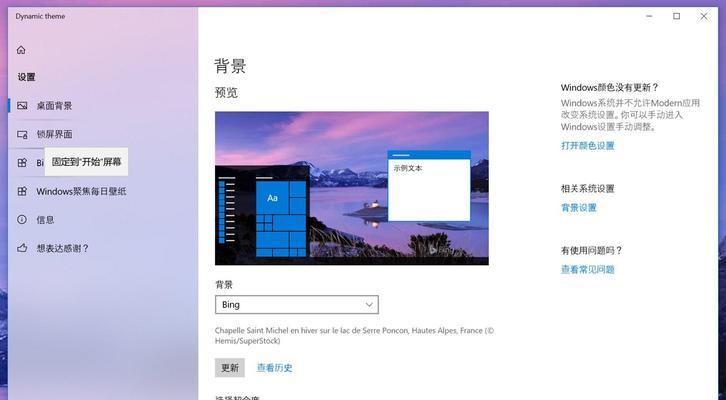The height and width of the screenshot is (400, 726).
Task: Click the 设置 sidebar header
Action: [26, 77]
